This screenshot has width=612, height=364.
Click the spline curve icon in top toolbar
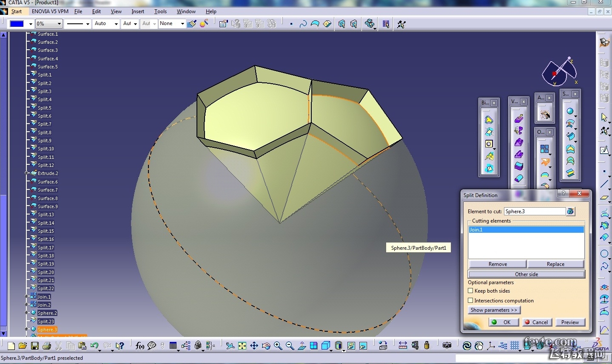point(303,24)
